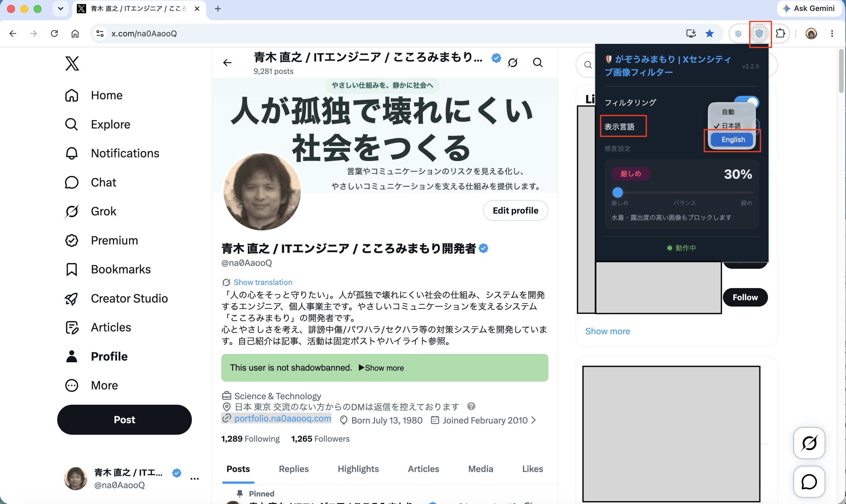Click the Edit profile button
This screenshot has width=846, height=504.
pyautogui.click(x=515, y=210)
